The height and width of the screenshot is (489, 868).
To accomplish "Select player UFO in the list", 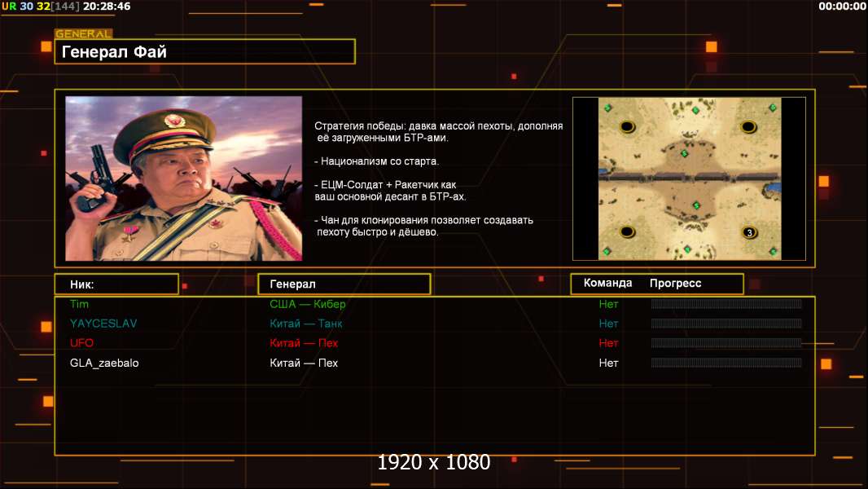I will pos(81,343).
